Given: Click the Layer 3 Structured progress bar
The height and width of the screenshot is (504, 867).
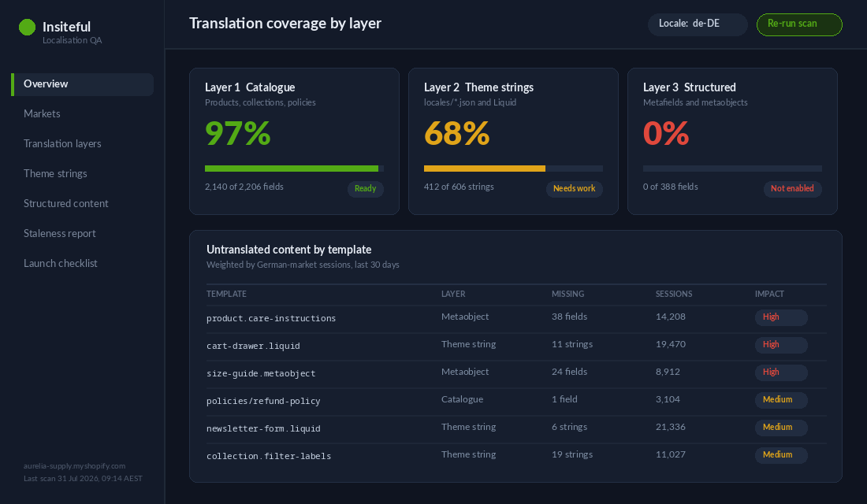Looking at the screenshot, I should click(x=732, y=169).
